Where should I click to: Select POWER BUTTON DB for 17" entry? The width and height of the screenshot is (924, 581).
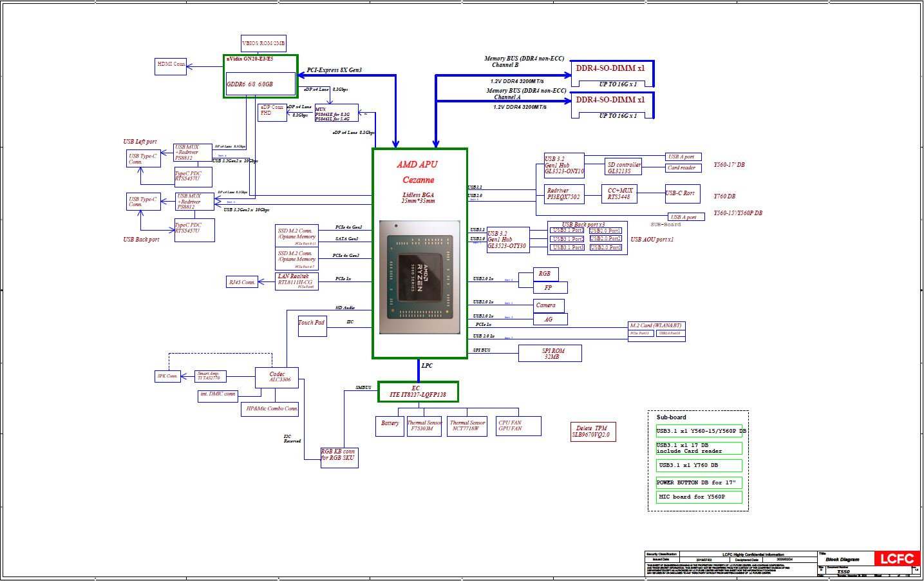(699, 482)
